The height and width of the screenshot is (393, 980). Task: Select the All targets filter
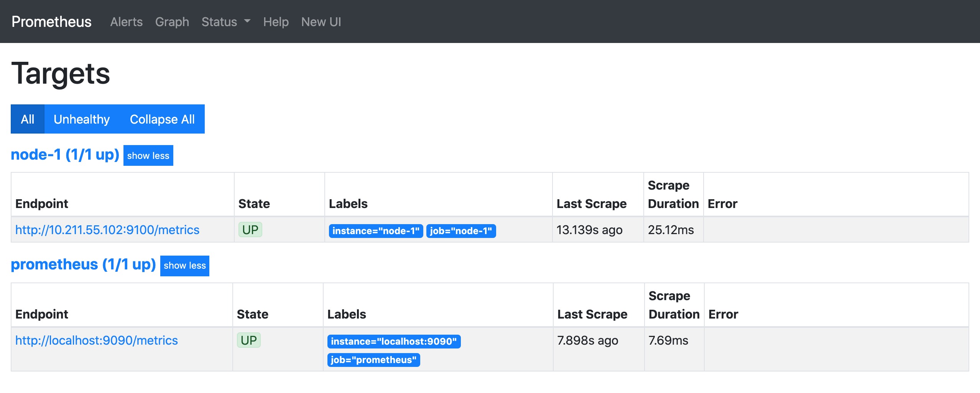tap(28, 119)
